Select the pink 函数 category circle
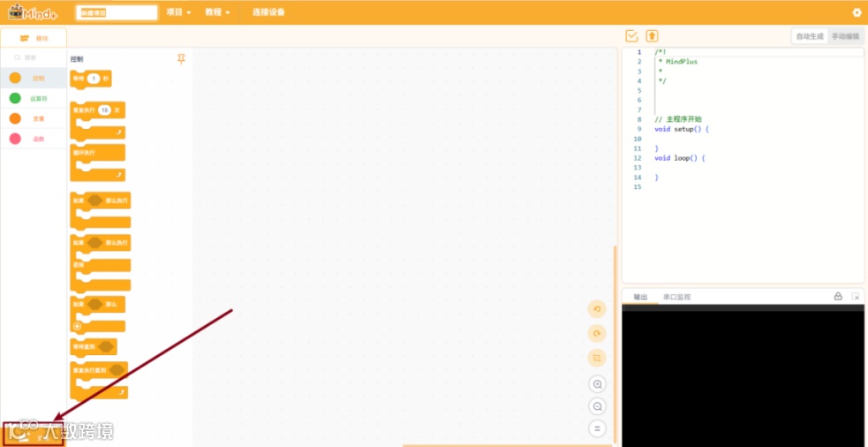The height and width of the screenshot is (447, 868). [x=15, y=139]
